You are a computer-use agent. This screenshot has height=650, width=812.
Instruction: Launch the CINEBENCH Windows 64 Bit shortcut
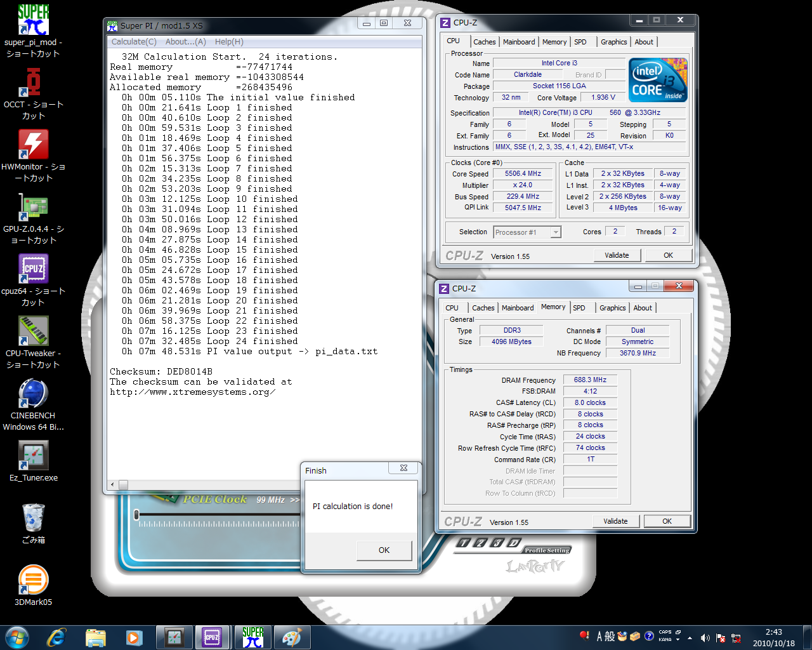tap(33, 405)
